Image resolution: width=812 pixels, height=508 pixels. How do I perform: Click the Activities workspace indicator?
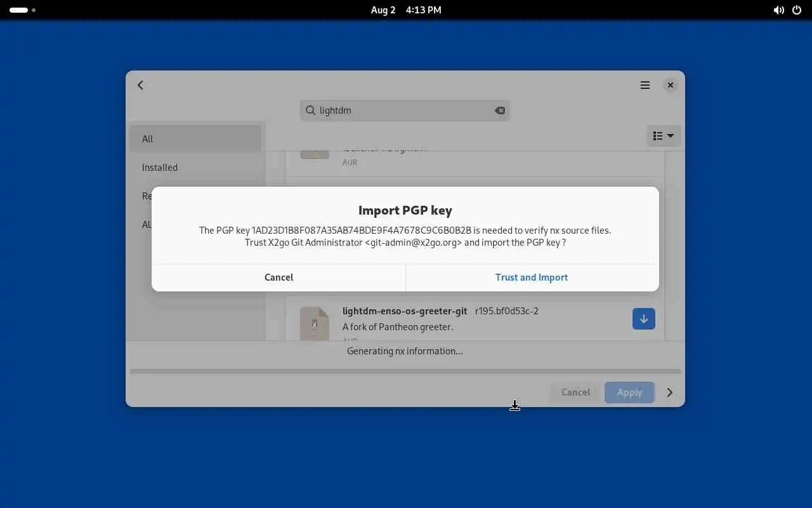22,10
